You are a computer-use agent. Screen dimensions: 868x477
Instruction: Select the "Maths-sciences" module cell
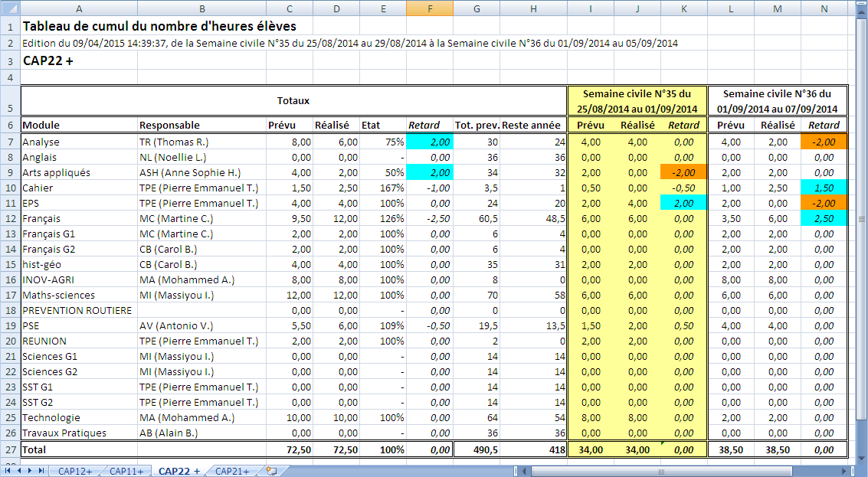[x=79, y=296]
